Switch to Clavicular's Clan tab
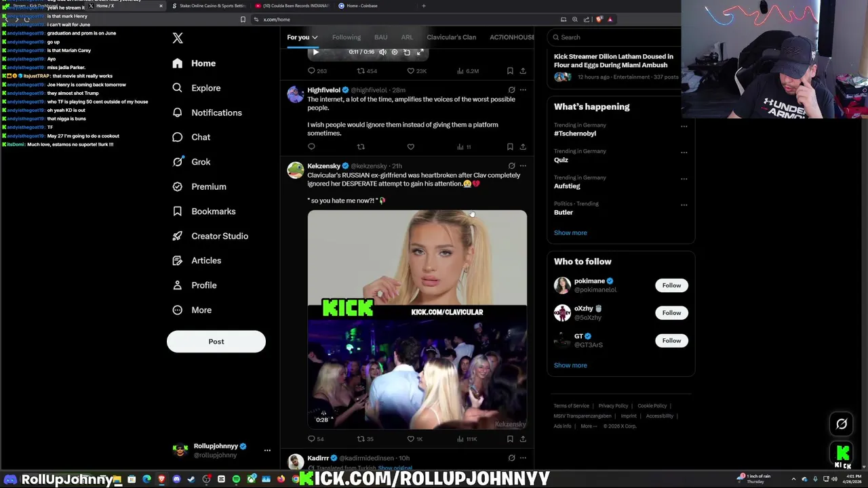The width and height of the screenshot is (868, 488). [x=452, y=37]
